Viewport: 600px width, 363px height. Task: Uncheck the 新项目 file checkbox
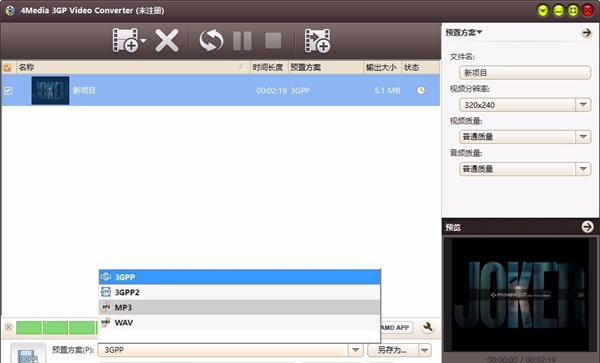pos(8,91)
